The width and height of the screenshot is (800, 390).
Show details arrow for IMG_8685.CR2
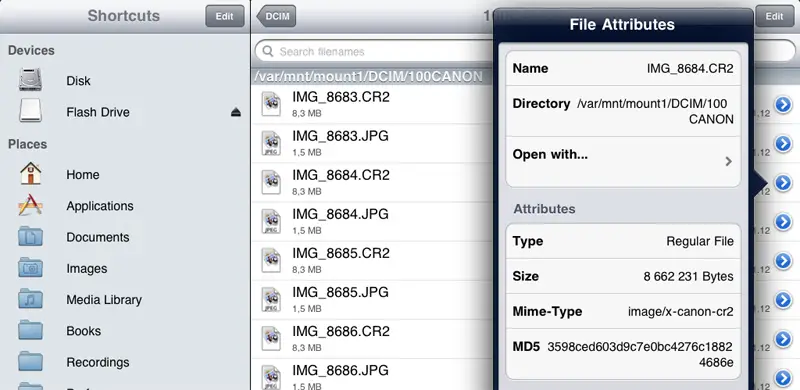point(783,260)
